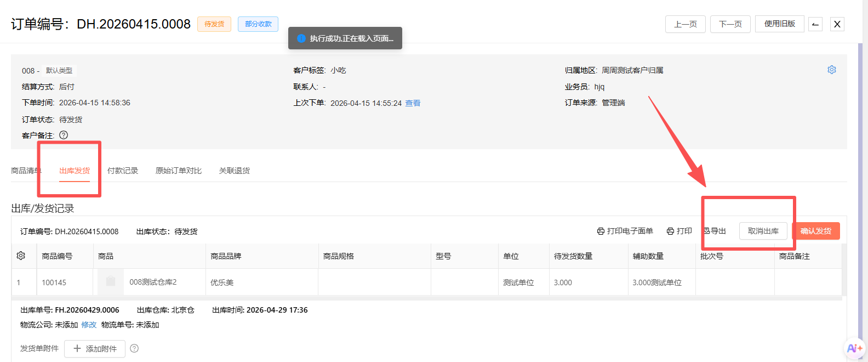
Task: Open the AI assistant floating icon
Action: click(x=854, y=348)
